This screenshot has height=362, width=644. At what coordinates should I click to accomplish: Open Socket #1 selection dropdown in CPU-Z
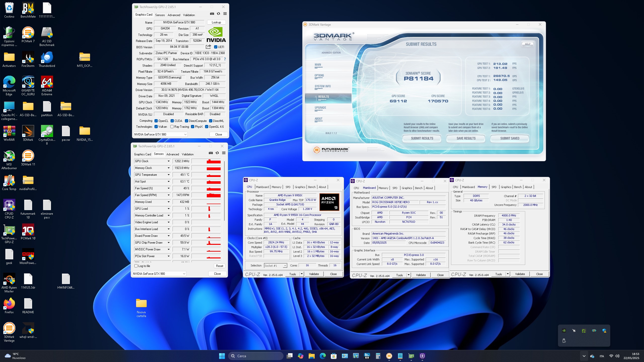[x=275, y=266]
